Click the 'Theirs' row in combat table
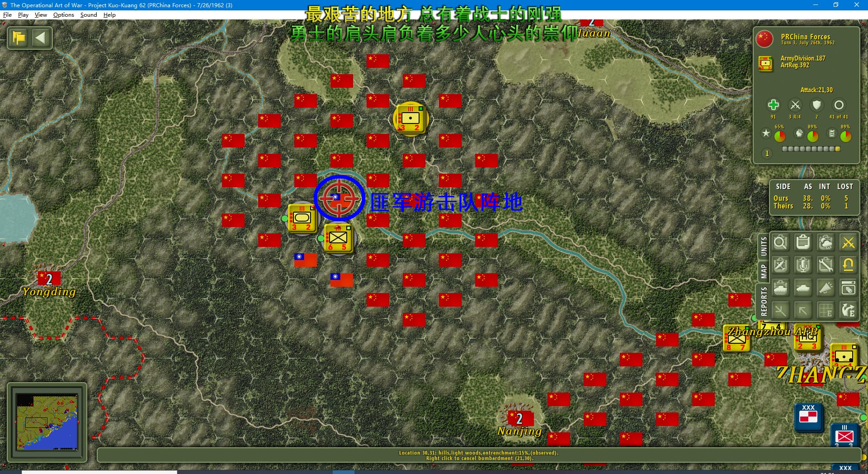The height and width of the screenshot is (474, 868). click(x=811, y=206)
